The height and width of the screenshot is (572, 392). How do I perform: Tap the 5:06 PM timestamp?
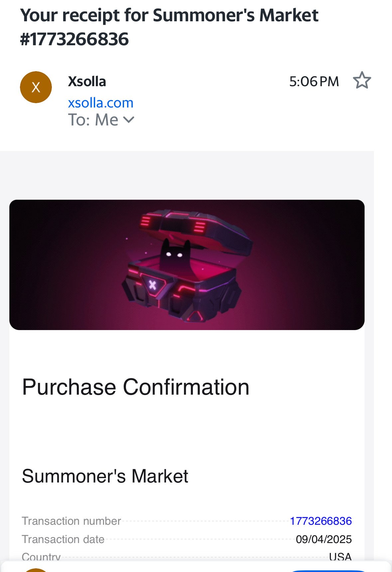[x=314, y=82]
